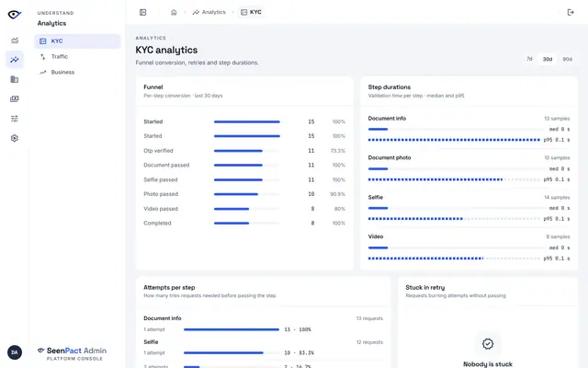This screenshot has width=588, height=368.
Task: Click the Selfie p95 dotted bar
Action: (454, 219)
